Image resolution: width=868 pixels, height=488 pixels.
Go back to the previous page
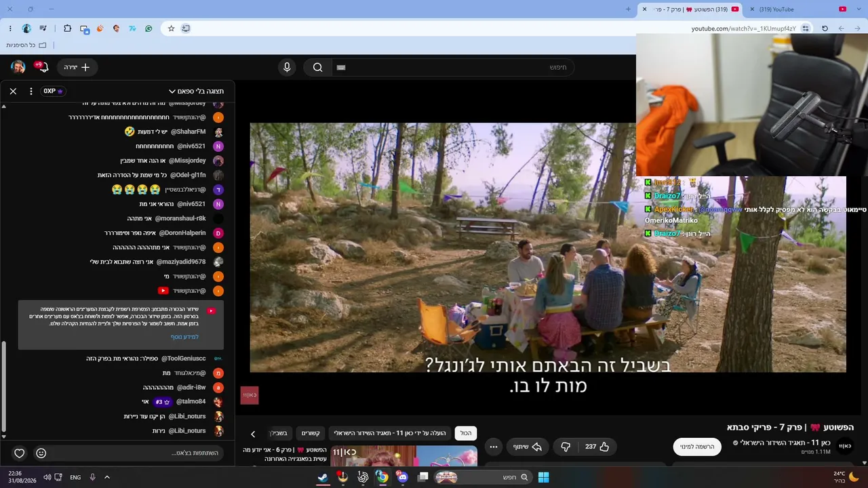pyautogui.click(x=842, y=28)
